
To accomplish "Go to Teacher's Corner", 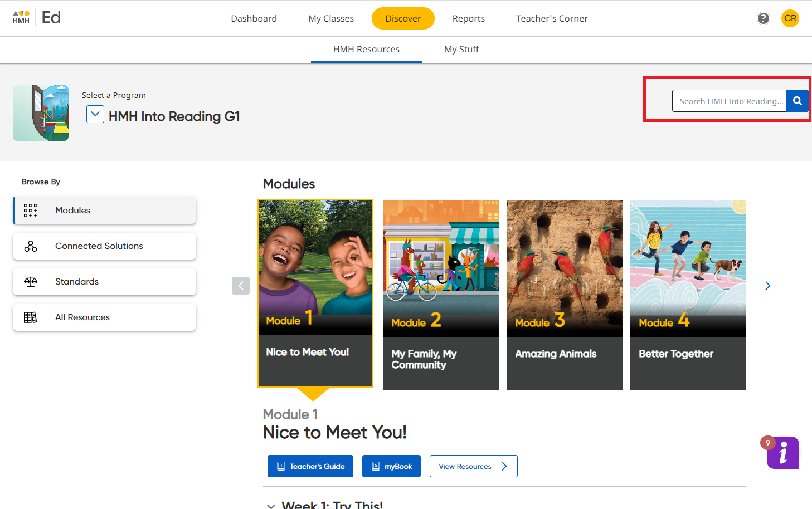I will [551, 18].
